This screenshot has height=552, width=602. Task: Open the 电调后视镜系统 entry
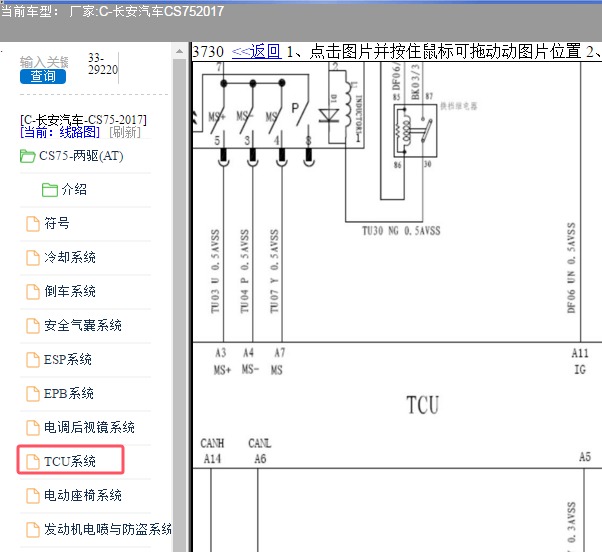click(x=89, y=427)
